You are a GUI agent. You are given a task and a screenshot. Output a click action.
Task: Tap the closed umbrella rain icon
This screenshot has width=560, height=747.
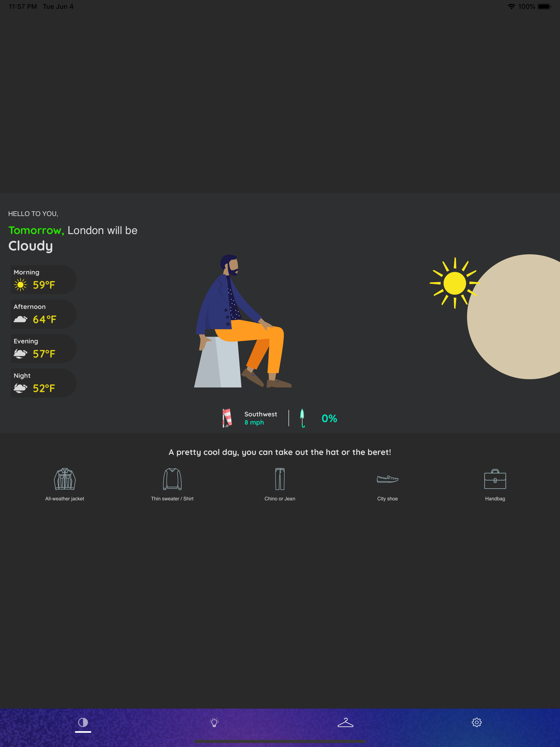click(x=302, y=418)
